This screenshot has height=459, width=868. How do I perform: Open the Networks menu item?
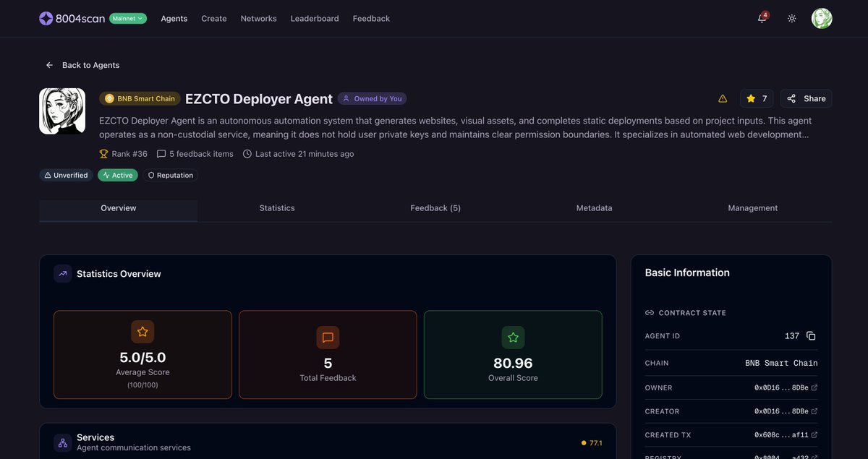258,19
